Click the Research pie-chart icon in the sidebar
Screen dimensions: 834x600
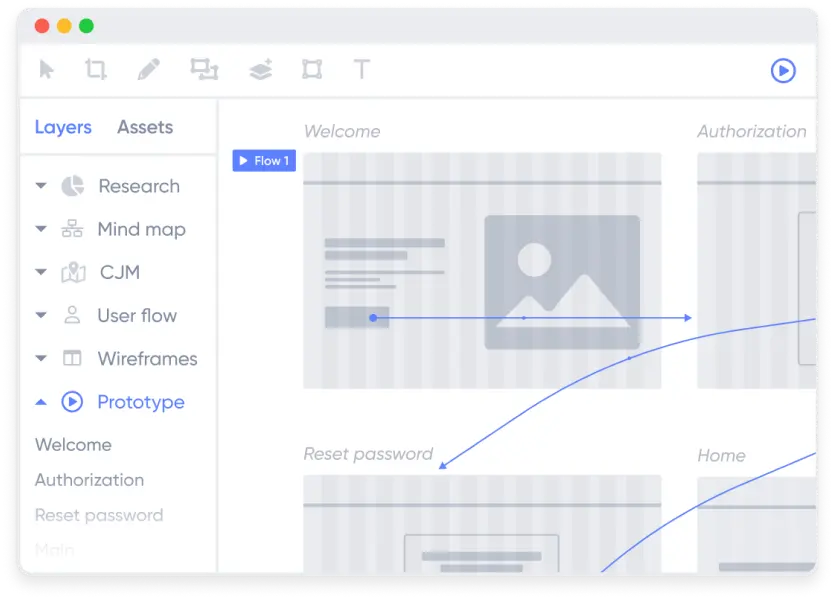[x=73, y=185]
